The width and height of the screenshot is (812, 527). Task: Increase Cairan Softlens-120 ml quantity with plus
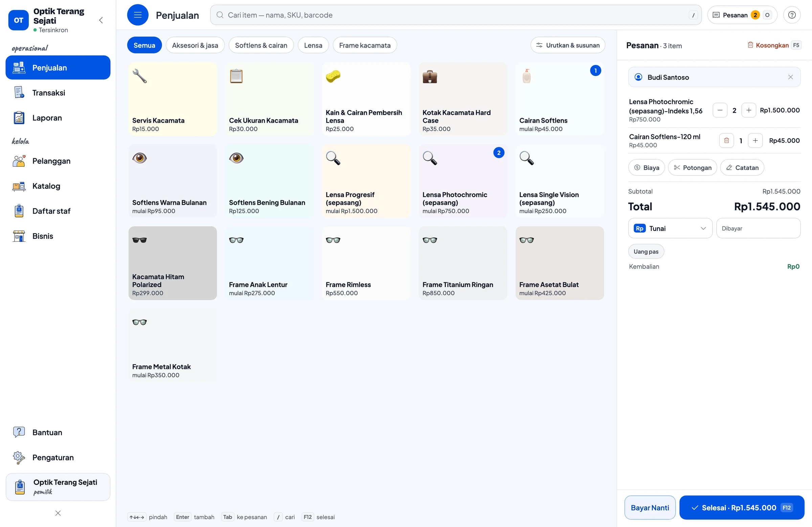pyautogui.click(x=755, y=140)
